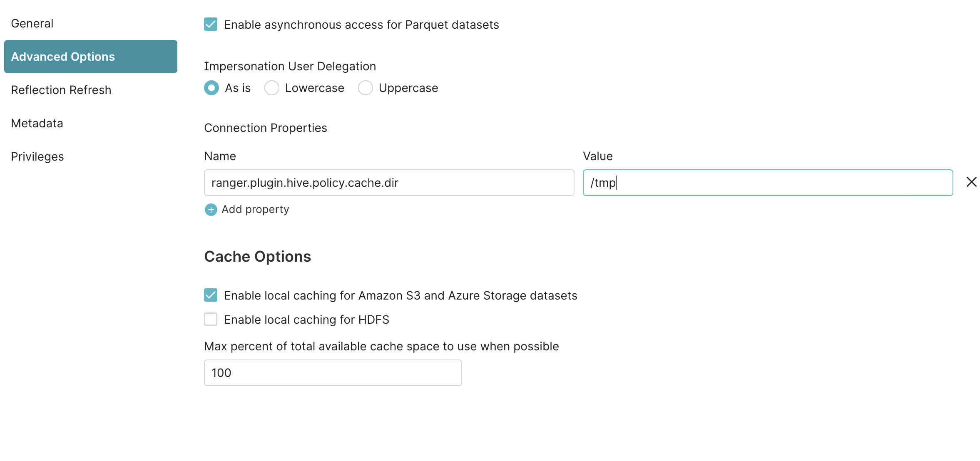The height and width of the screenshot is (461, 980).
Task: Uncheck local caching for Amazon S3 and Azure
Action: 211,295
